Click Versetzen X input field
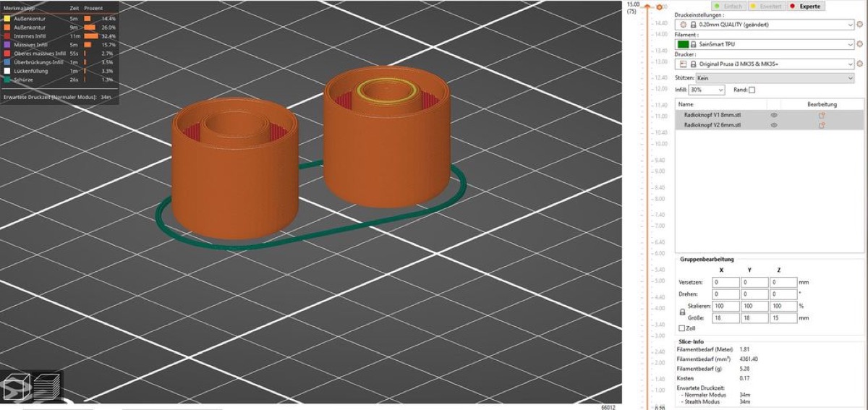868x410 pixels. click(726, 283)
